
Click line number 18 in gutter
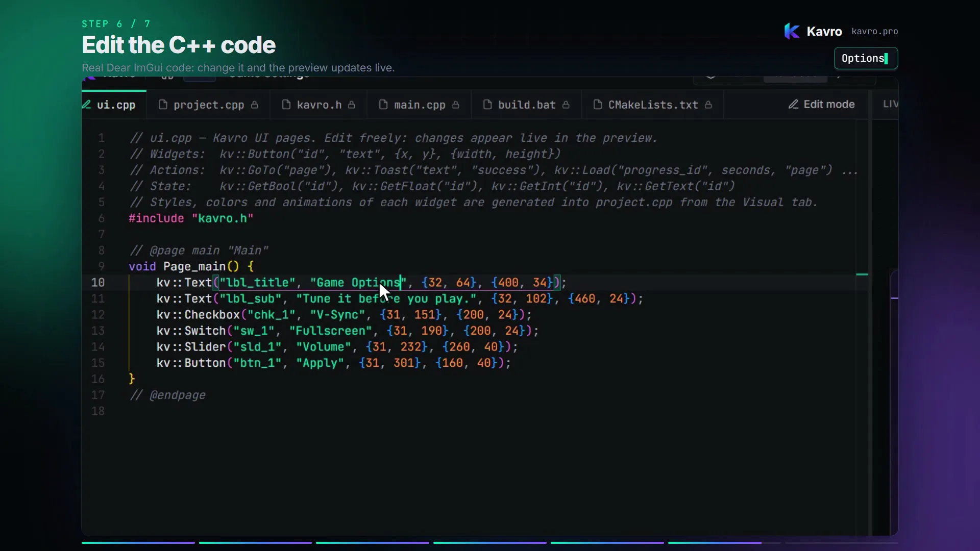[x=98, y=411]
